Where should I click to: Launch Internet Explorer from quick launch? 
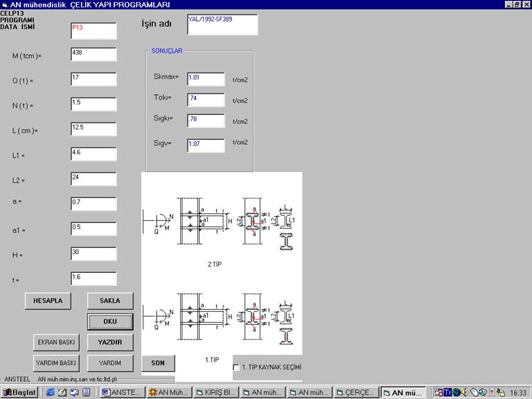[51, 393]
